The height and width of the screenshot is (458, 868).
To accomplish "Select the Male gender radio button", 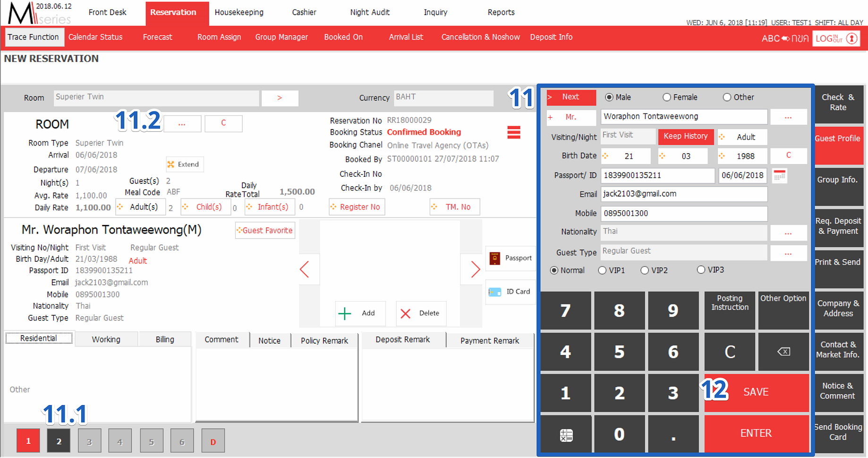I will (609, 97).
